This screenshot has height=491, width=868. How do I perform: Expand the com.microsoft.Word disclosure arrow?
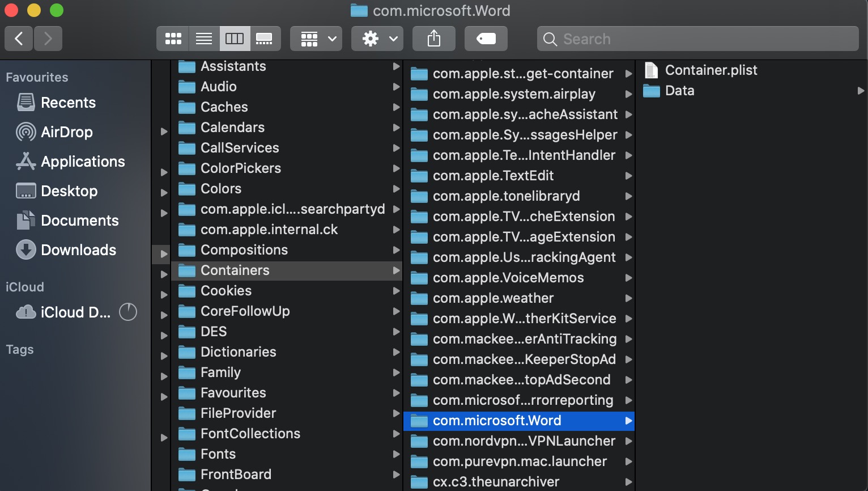coord(628,421)
